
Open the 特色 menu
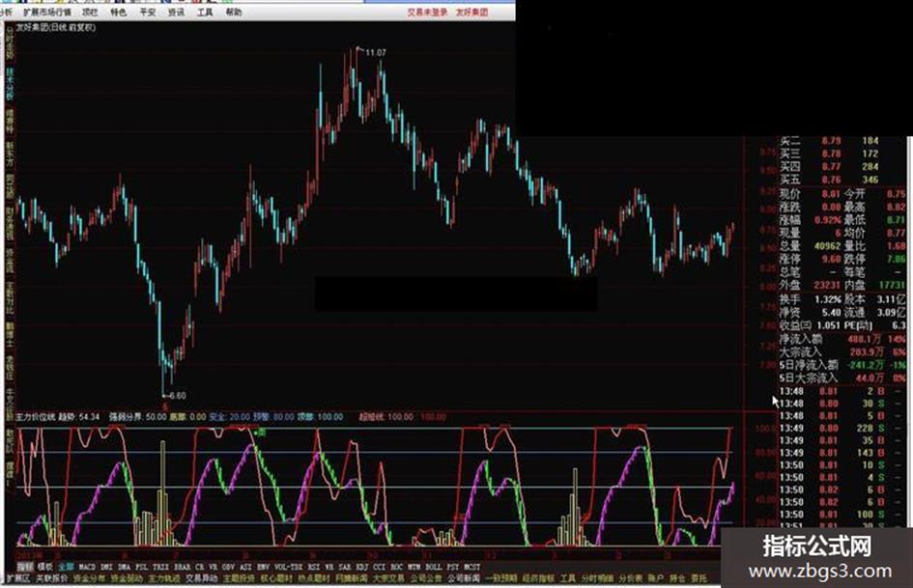click(119, 12)
